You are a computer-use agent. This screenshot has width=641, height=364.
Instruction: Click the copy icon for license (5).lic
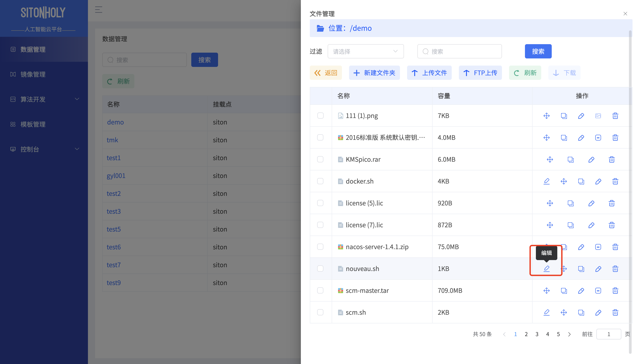coord(570,203)
